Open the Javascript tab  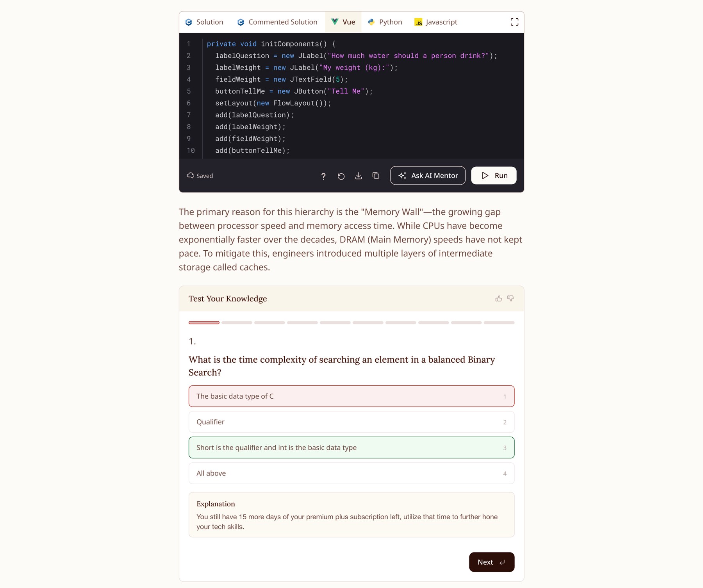click(x=436, y=22)
